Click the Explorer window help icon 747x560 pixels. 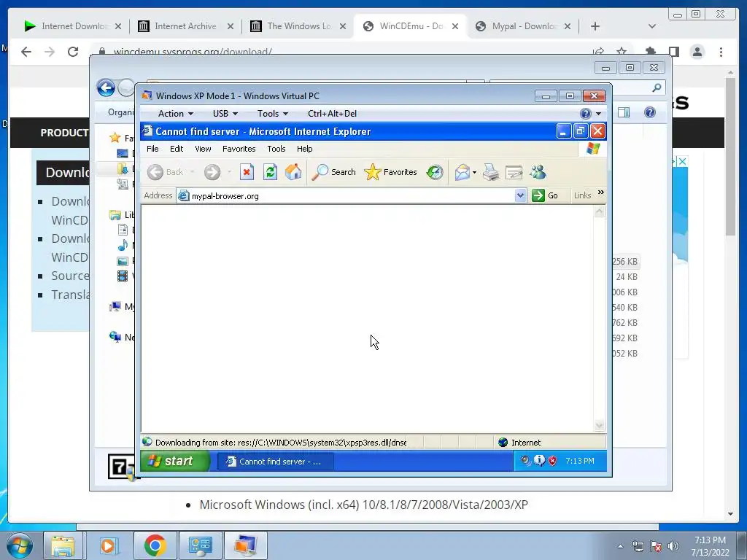(x=650, y=112)
